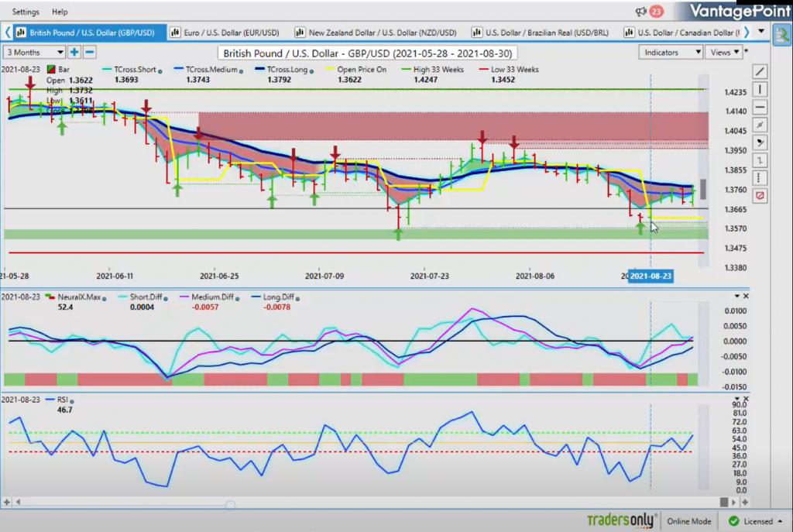Image resolution: width=793 pixels, height=532 pixels.
Task: Select the vertical line drawing tool
Action: [760, 90]
